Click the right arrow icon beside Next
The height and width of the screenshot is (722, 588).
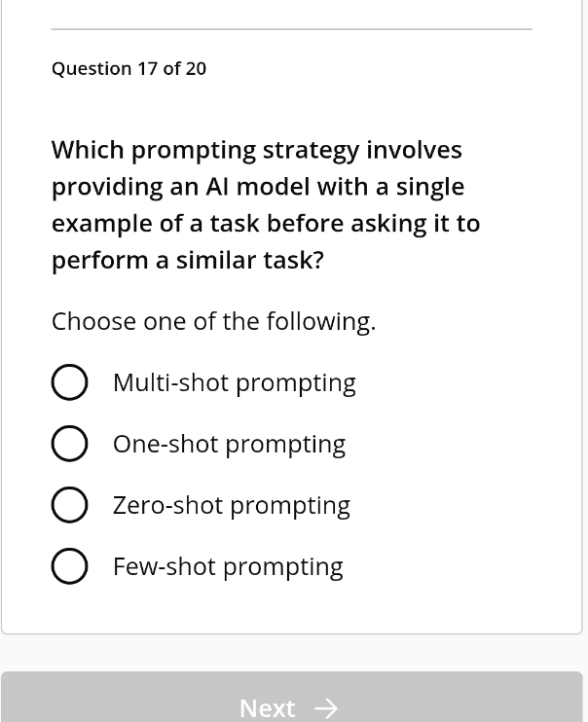[x=326, y=708]
